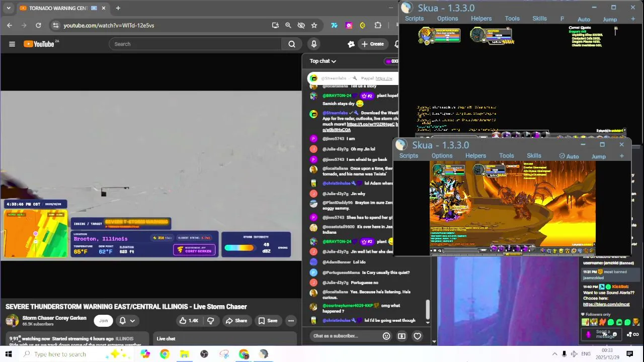
Task: Click Auto in upper Skua window
Action: pyautogui.click(x=584, y=19)
